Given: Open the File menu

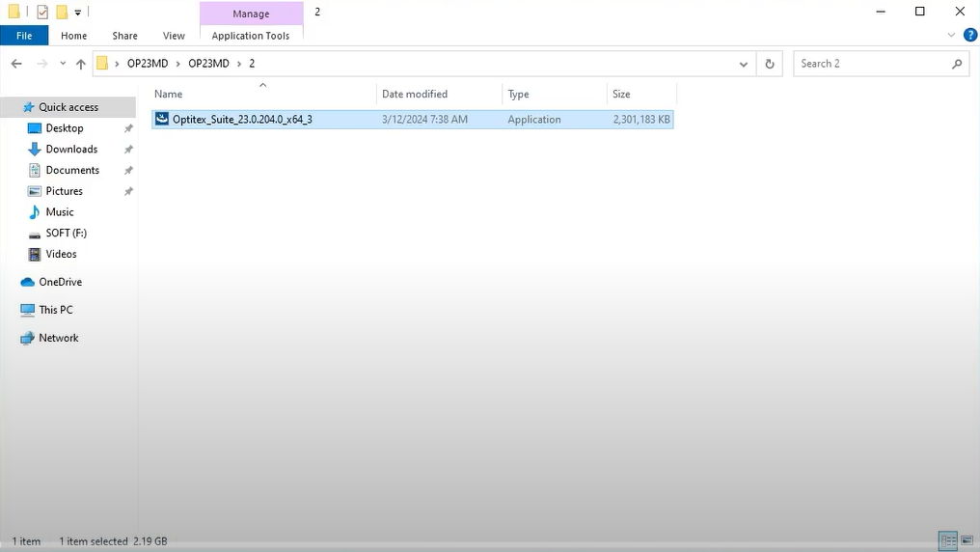Looking at the screenshot, I should [x=24, y=36].
